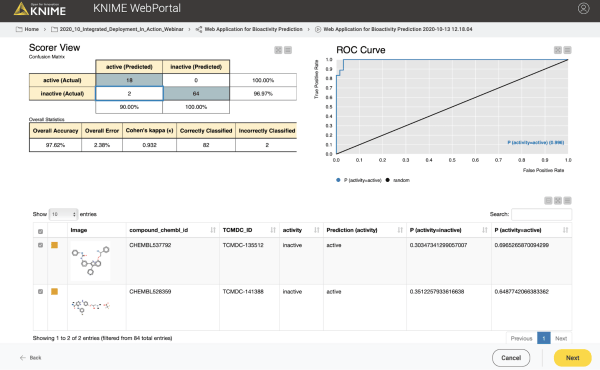Sort by Prediction (activity) sort icon
This screenshot has width=600, height=370.
tap(400, 230)
